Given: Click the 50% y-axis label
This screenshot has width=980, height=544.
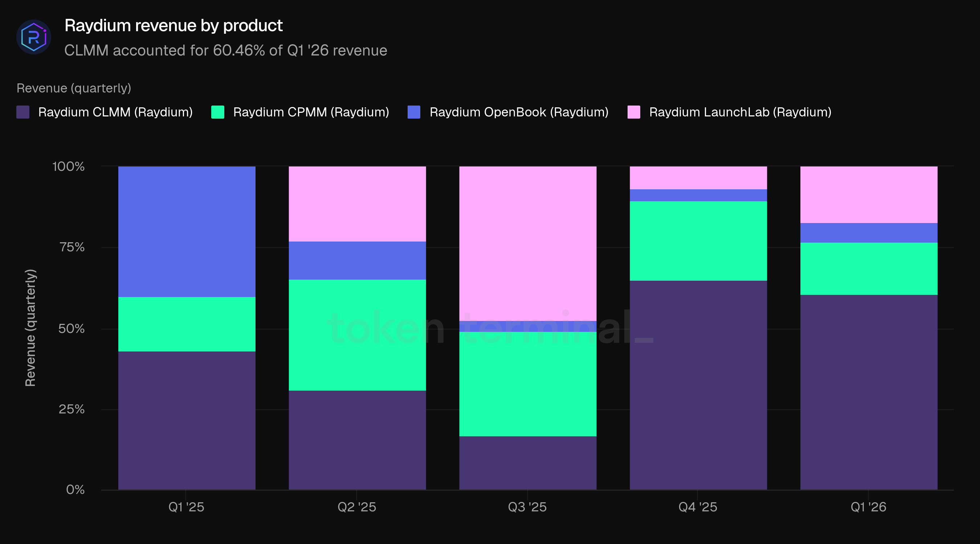Looking at the screenshot, I should 71,329.
